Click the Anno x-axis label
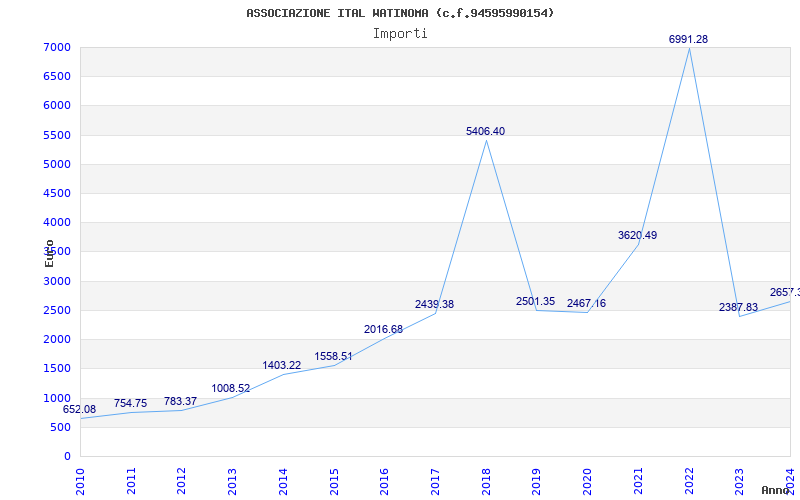800x500 pixels. [777, 491]
